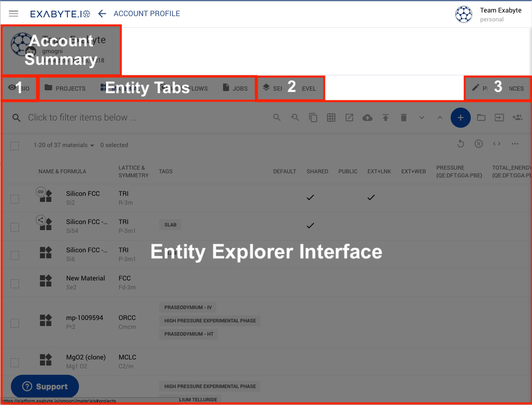Open the embed code angle-brackets icon
Image resolution: width=532 pixels, height=405 pixels.
click(497, 143)
